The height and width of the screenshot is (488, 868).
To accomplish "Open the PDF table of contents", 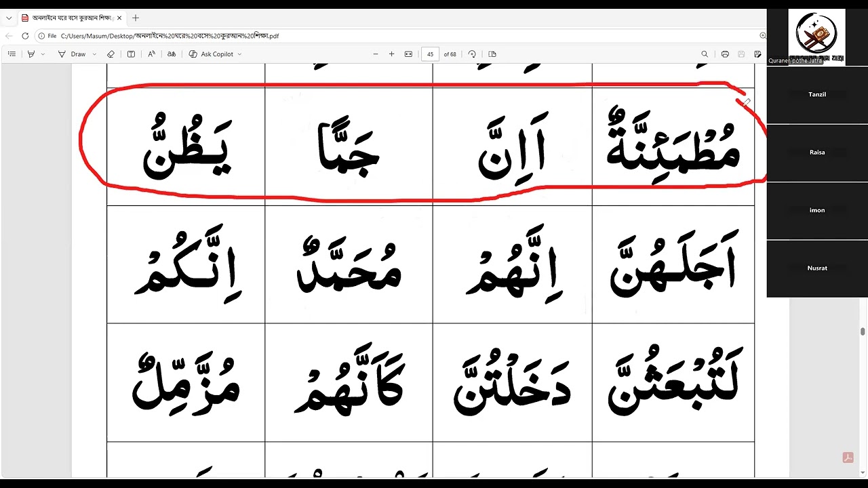I will coord(12,54).
